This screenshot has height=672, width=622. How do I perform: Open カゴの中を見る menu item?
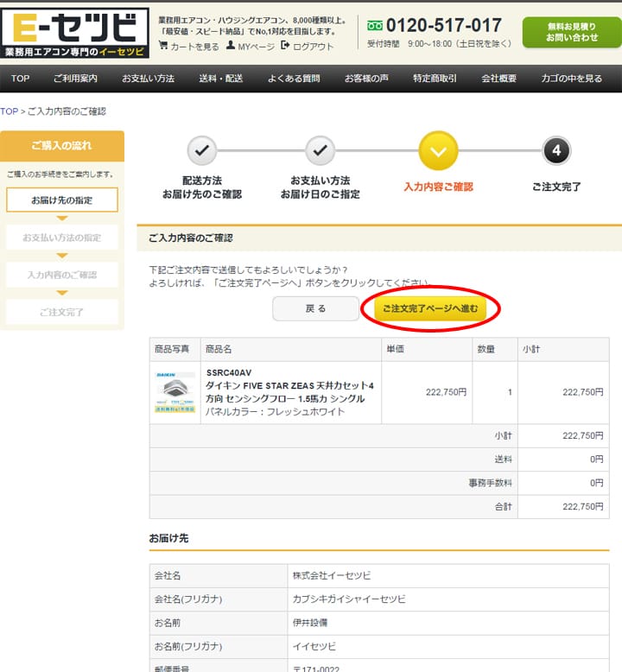click(571, 79)
